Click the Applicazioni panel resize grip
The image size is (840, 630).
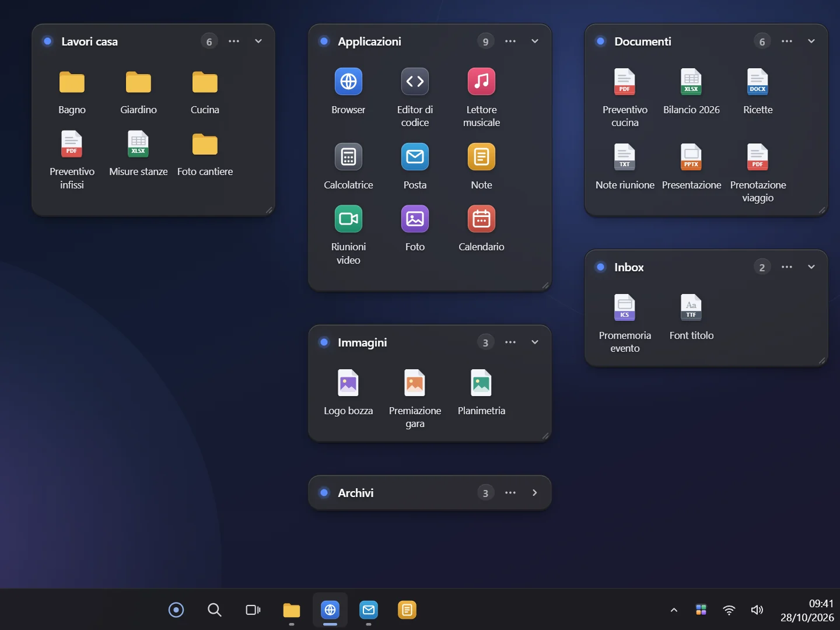tap(545, 285)
